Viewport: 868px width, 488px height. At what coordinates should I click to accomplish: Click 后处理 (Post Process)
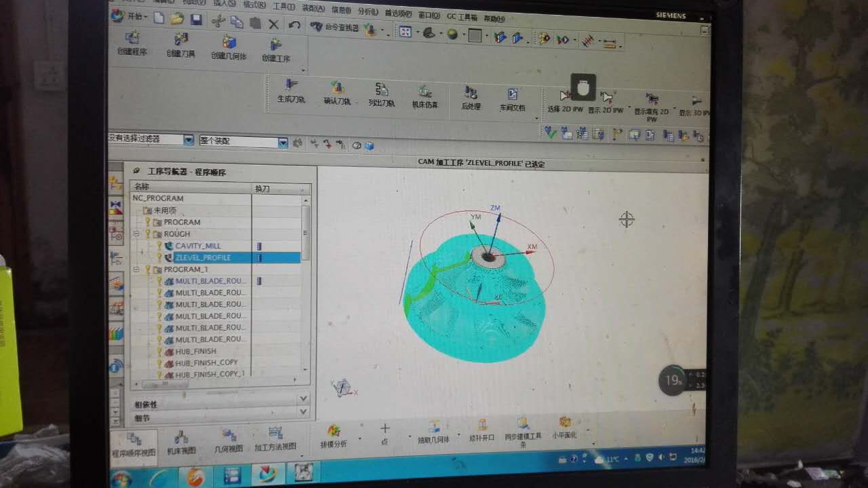click(471, 99)
